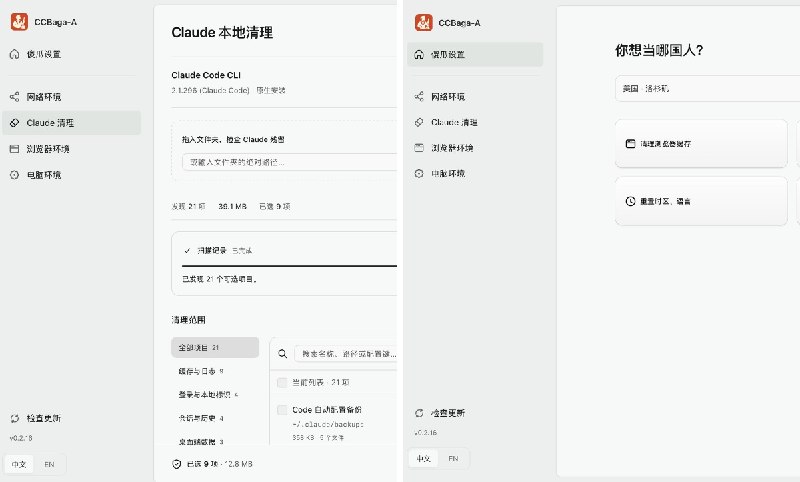This screenshot has width=800, height=482.
Task: Open 电脑环境 in the right window sidebar
Action: pos(475,173)
